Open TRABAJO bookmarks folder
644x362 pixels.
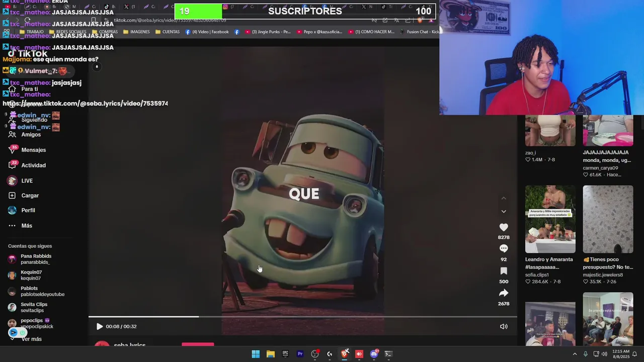[31, 32]
